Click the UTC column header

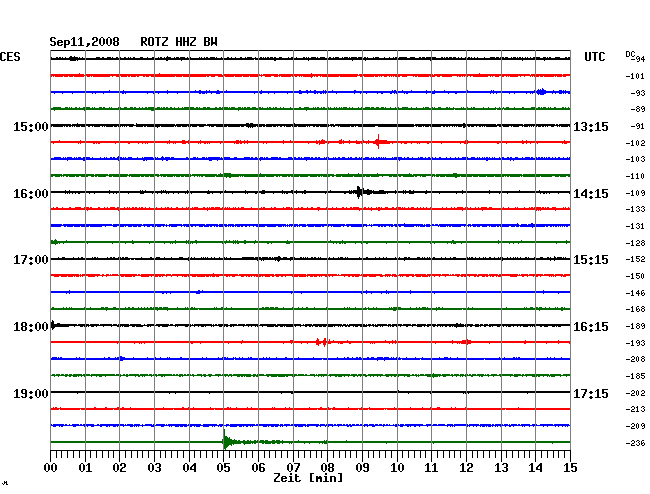[594, 57]
